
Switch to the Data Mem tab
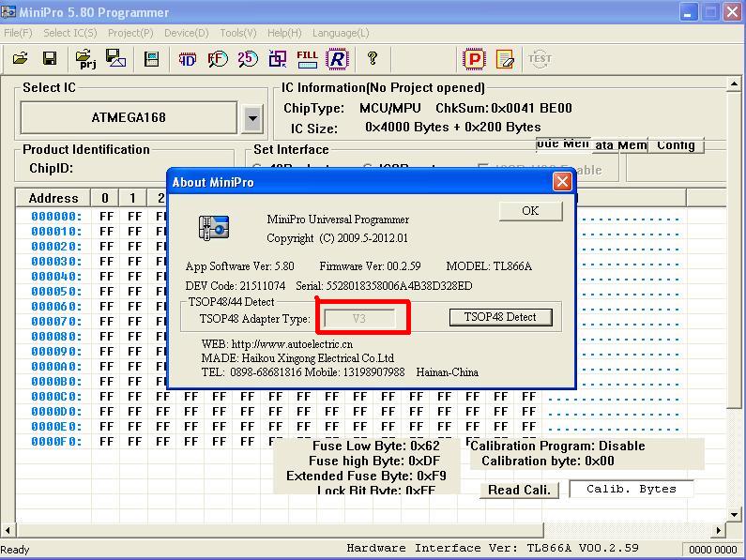coord(620,144)
